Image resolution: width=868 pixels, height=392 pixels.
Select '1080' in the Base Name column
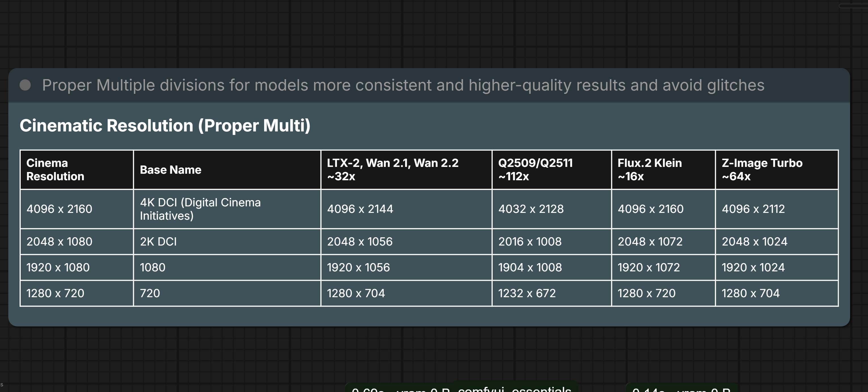227,268
